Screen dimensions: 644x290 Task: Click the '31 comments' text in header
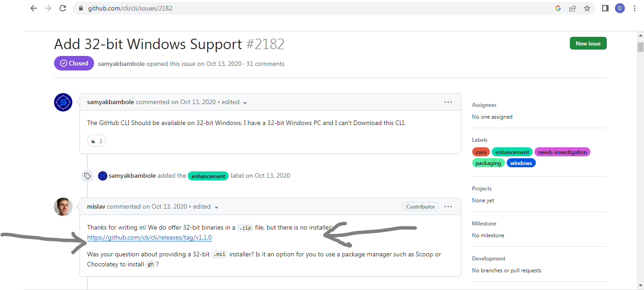click(265, 64)
